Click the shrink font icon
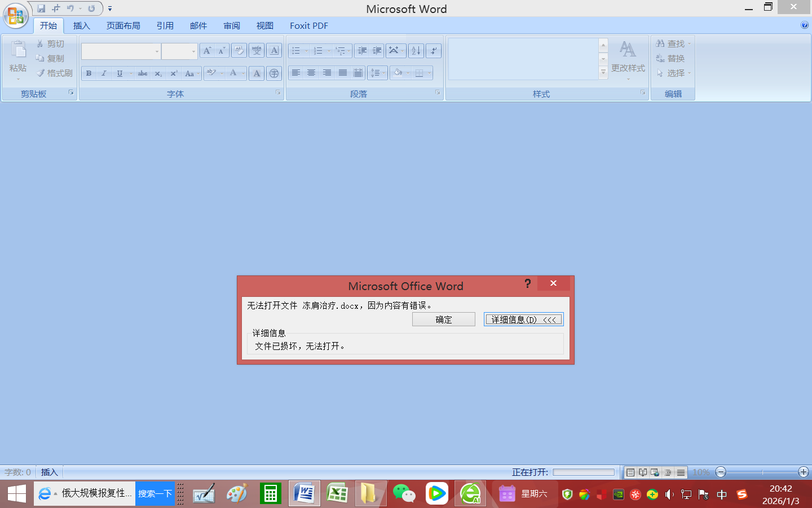This screenshot has width=812, height=508. coord(222,51)
